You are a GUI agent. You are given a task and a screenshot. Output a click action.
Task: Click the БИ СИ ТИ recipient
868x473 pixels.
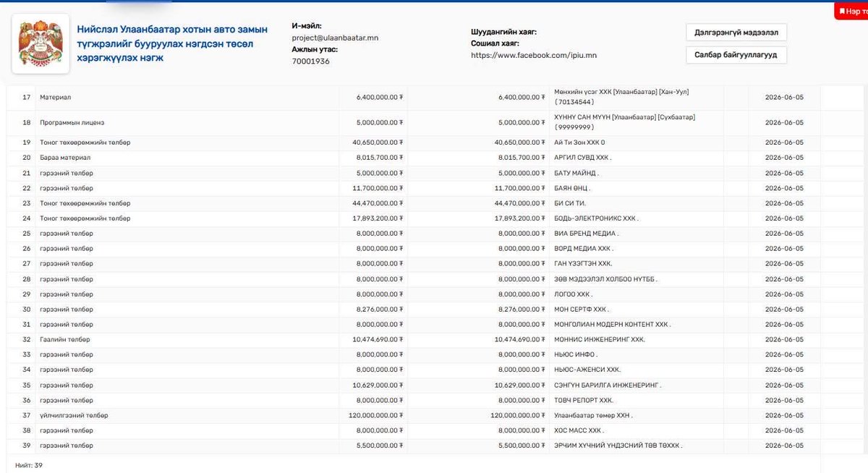tap(571, 203)
